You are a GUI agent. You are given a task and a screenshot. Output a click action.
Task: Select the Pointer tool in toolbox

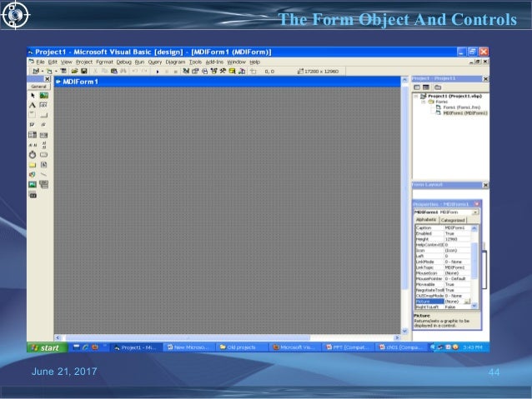pos(33,96)
